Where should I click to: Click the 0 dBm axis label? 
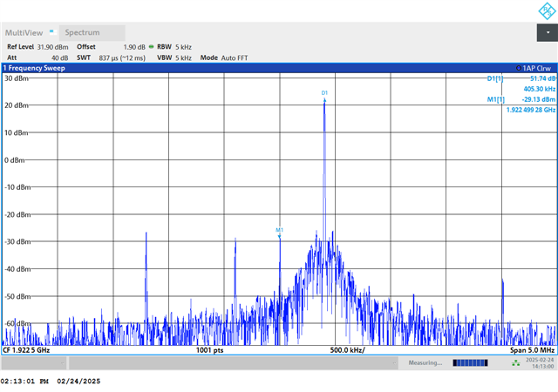point(14,160)
